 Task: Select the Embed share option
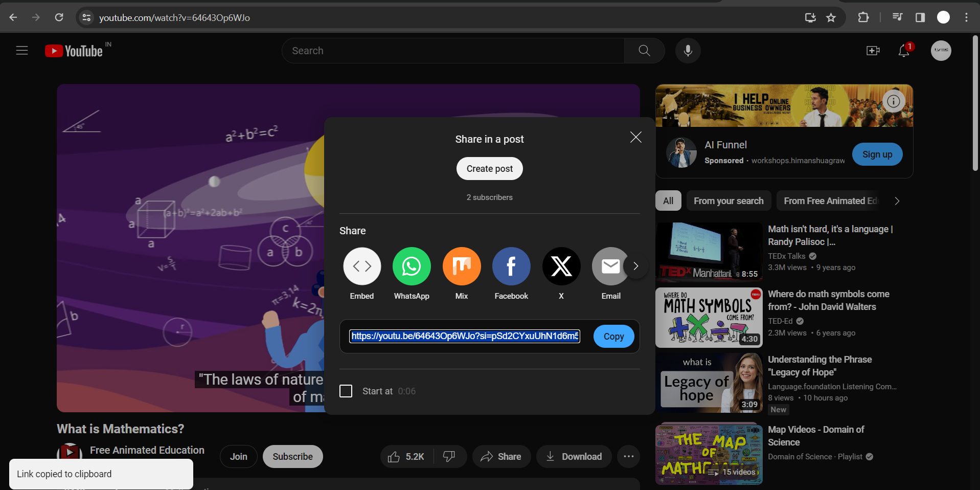pos(362,266)
